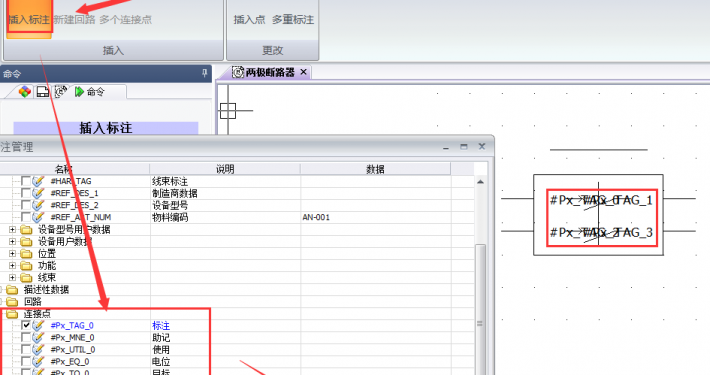
Task: Expand the 功能 tree folder
Action: (13, 265)
